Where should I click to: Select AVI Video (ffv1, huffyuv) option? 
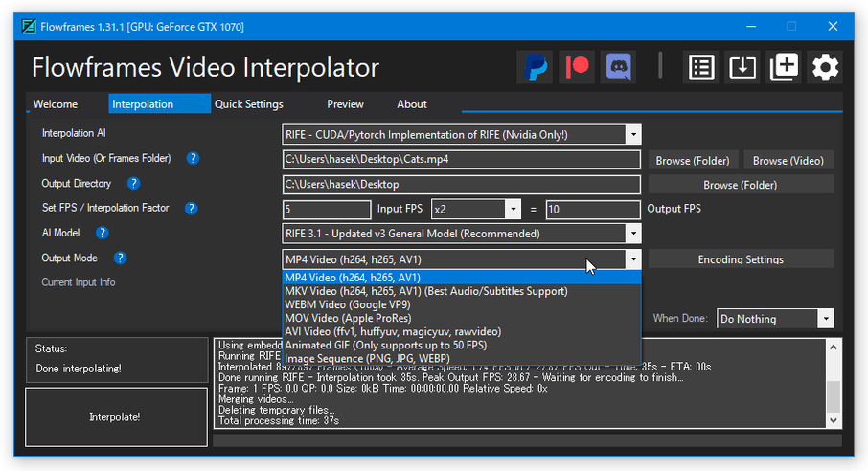(x=462, y=331)
